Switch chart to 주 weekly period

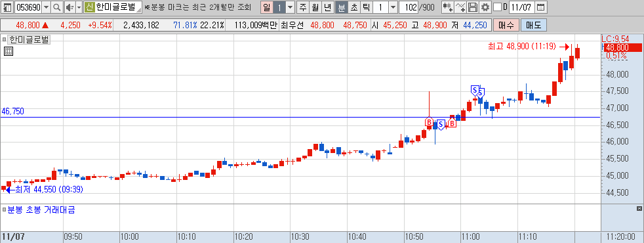(x=303, y=7)
